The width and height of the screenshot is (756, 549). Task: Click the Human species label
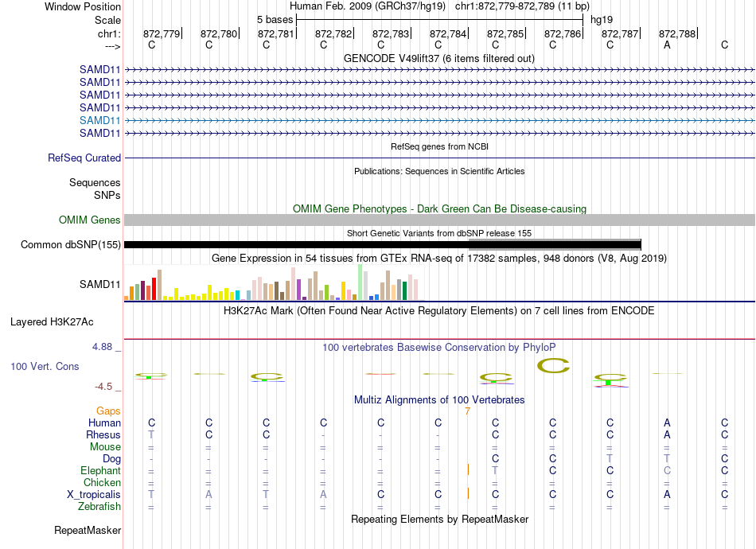[104, 422]
